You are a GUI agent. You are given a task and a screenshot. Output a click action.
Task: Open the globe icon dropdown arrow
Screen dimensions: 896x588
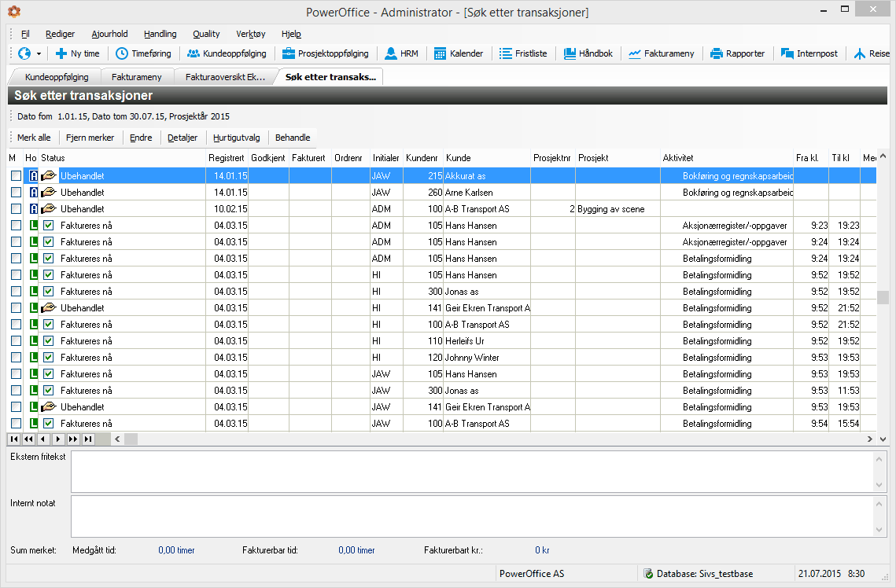tap(39, 53)
